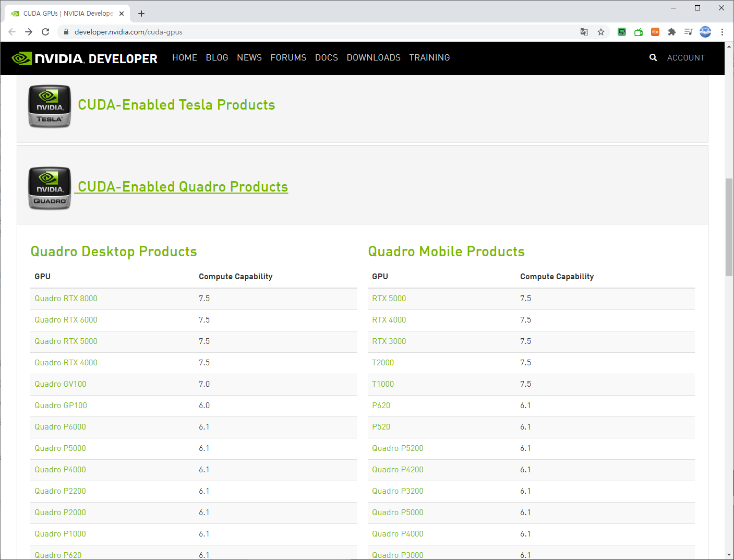Click the 6.0 value for Quadro GP100
734x560 pixels.
click(x=204, y=406)
